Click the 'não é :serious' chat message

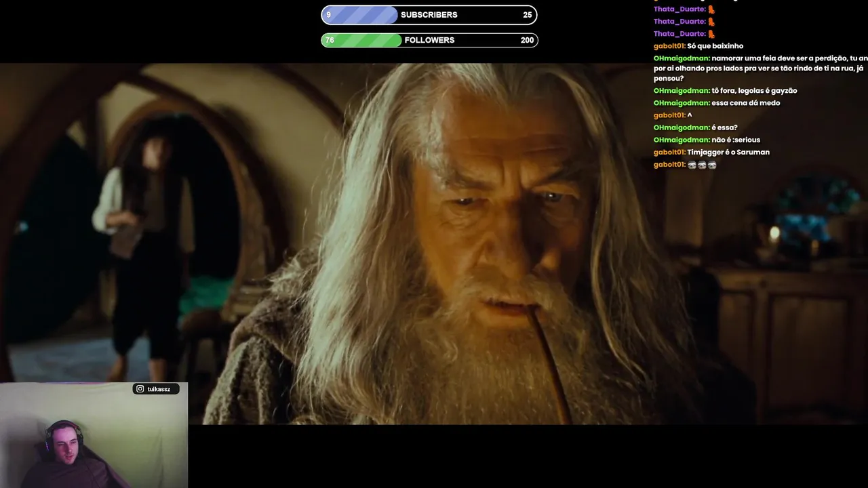(736, 140)
